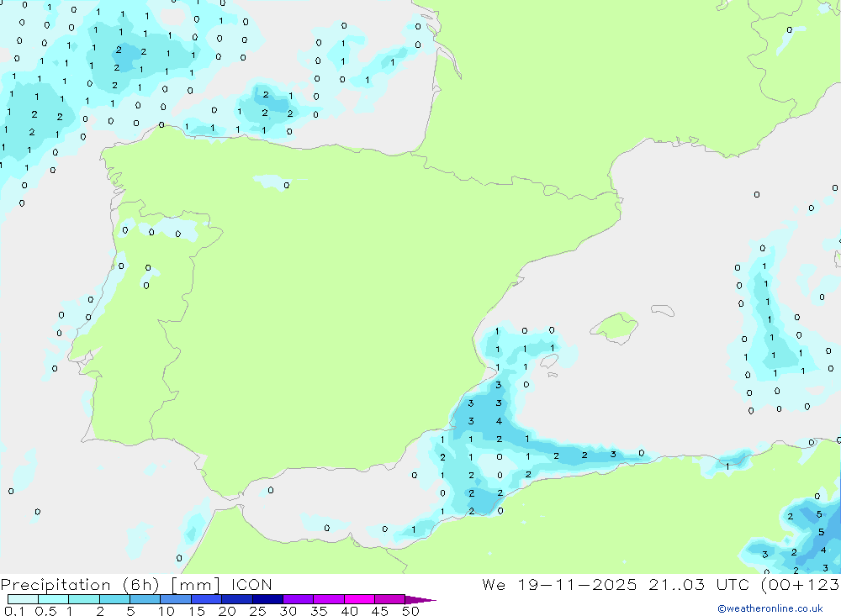Click the '30' legend scale value
The image size is (841, 616).
coord(288,611)
